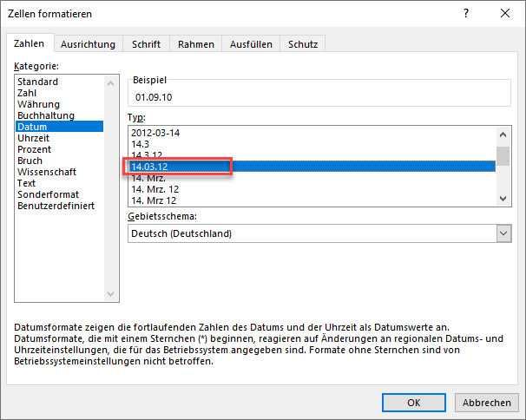Select date type 14.3
Viewport: 526px width, 420px height.
(x=312, y=144)
